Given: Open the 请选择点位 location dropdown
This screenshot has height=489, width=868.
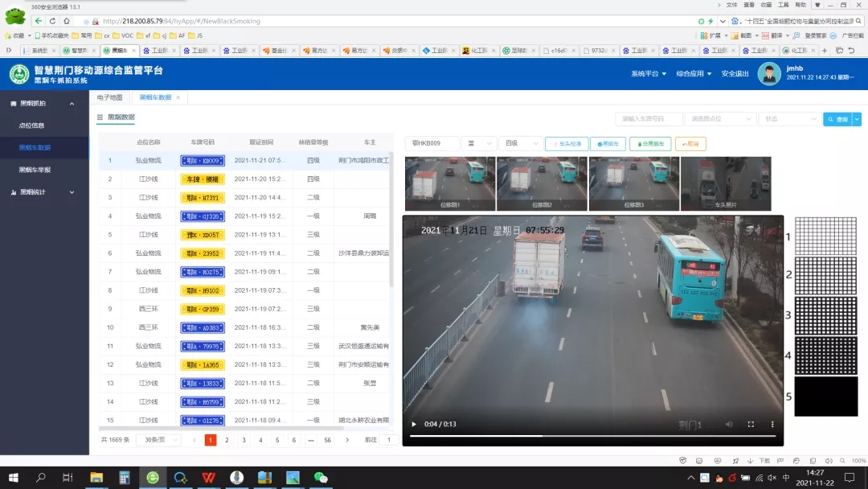Looking at the screenshot, I should (x=720, y=119).
